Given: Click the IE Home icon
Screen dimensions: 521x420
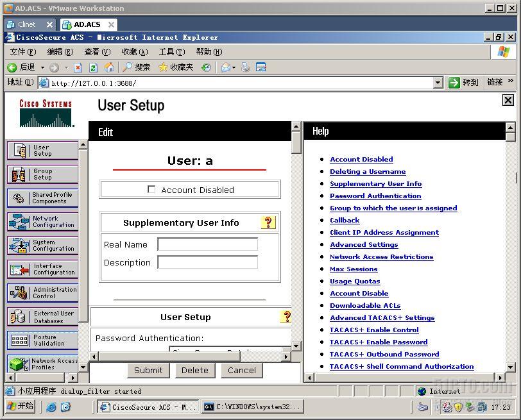Looking at the screenshot, I should tap(109, 68).
